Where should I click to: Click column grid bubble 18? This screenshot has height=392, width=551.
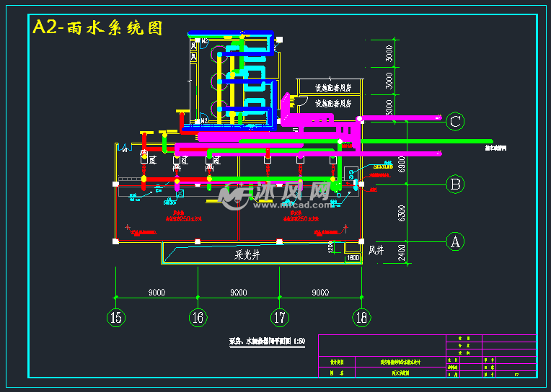coord(361,316)
